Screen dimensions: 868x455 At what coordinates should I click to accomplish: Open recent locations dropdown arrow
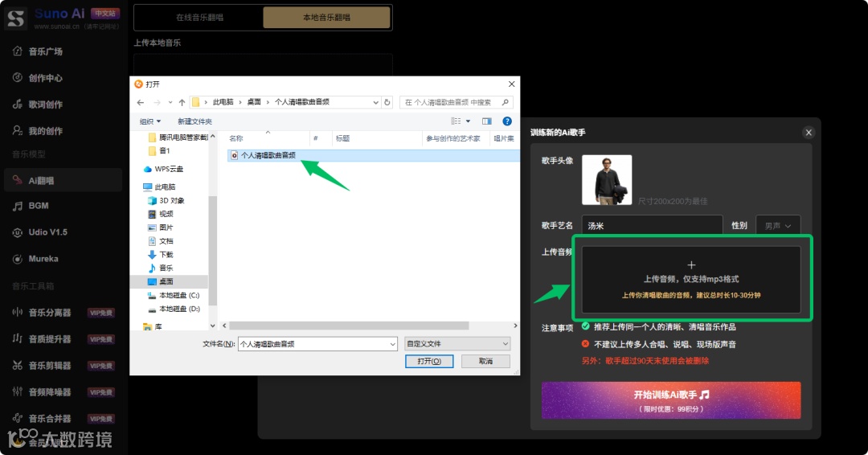[x=170, y=102]
